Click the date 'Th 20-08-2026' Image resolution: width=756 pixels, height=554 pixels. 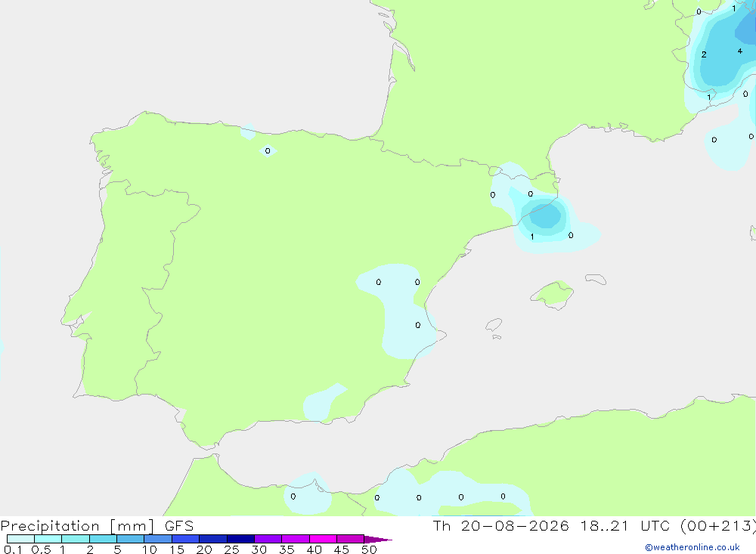pyautogui.click(x=501, y=526)
